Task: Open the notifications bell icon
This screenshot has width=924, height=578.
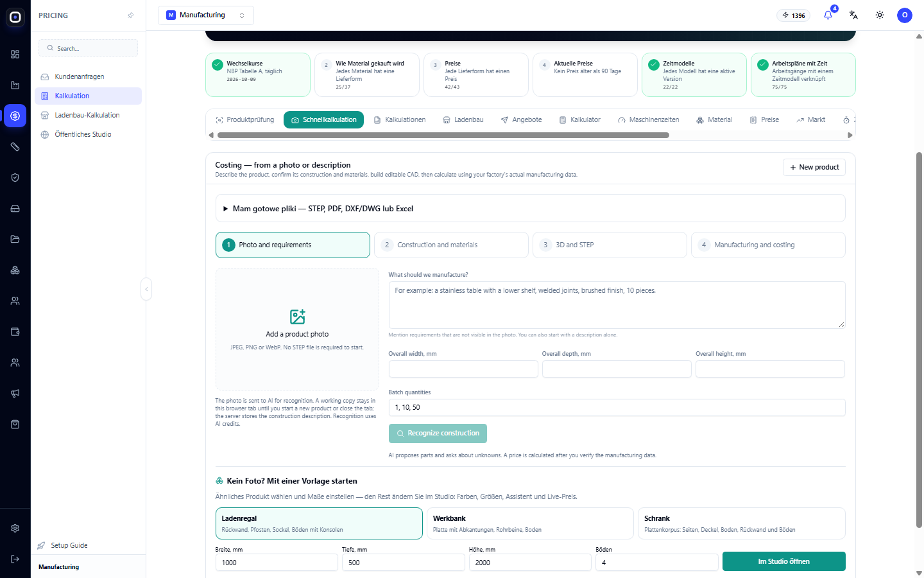Action: coord(828,15)
